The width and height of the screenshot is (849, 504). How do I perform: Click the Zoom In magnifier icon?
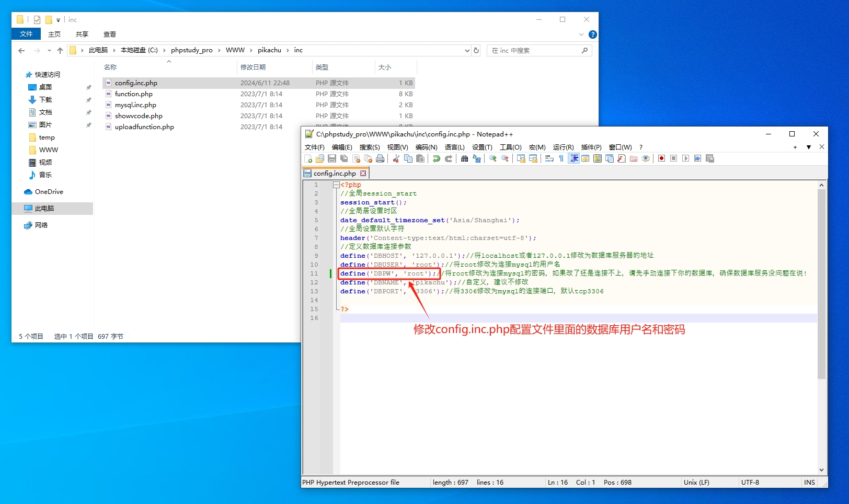click(493, 158)
